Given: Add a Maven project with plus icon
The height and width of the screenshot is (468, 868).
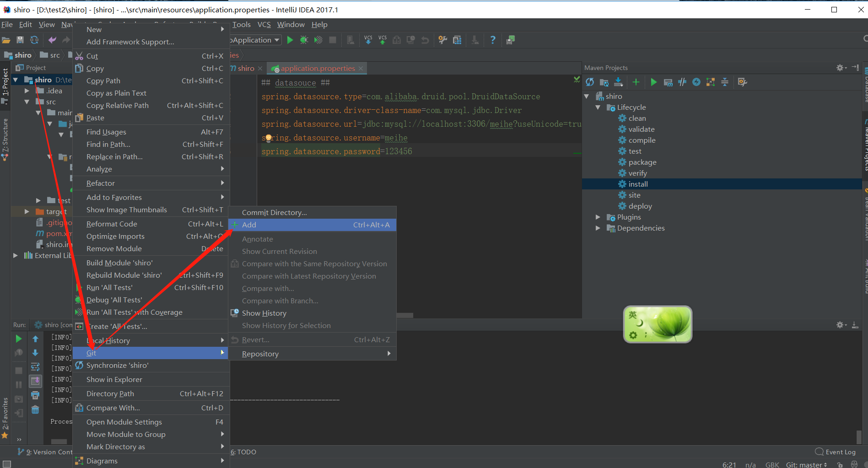Looking at the screenshot, I should pos(636,82).
